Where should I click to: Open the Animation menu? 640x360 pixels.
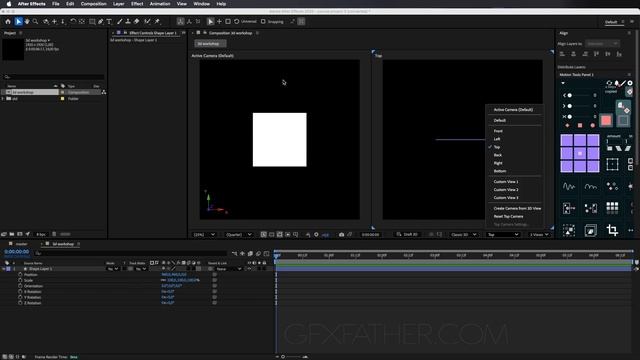coord(160,4)
